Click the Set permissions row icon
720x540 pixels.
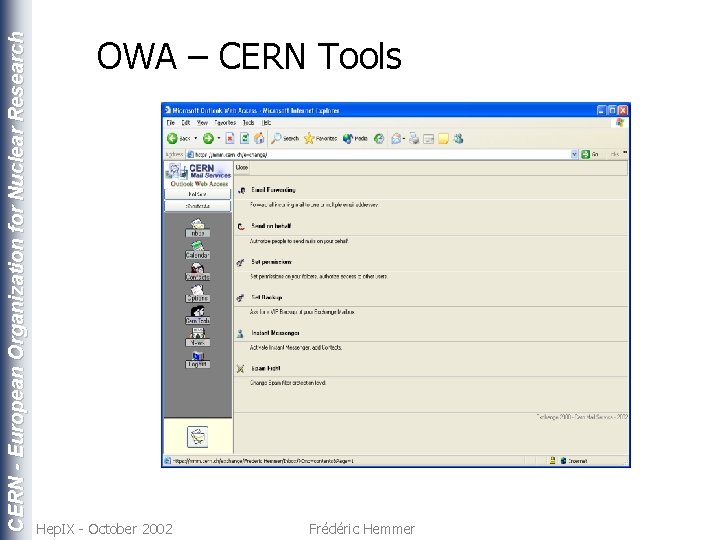pos(240,262)
